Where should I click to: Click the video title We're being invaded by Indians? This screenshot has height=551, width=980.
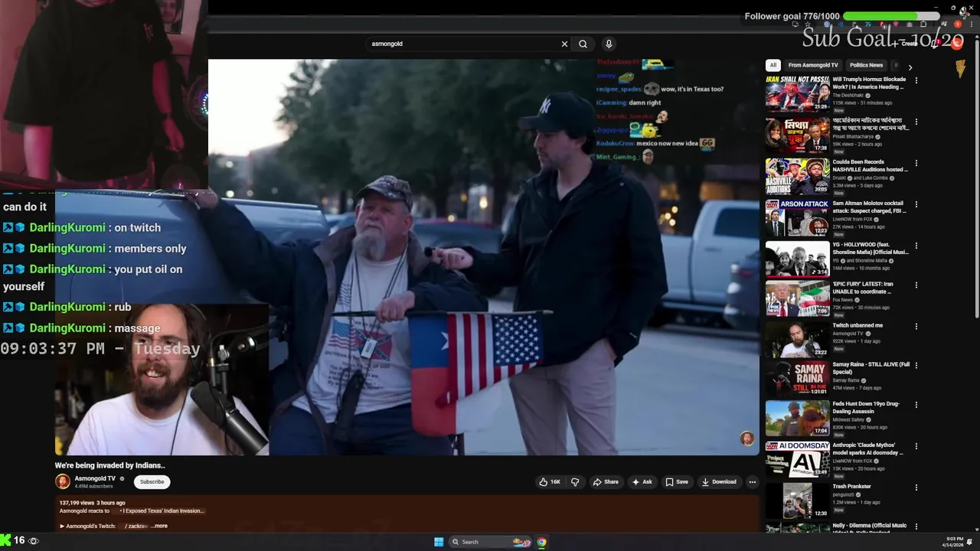[x=109, y=465]
